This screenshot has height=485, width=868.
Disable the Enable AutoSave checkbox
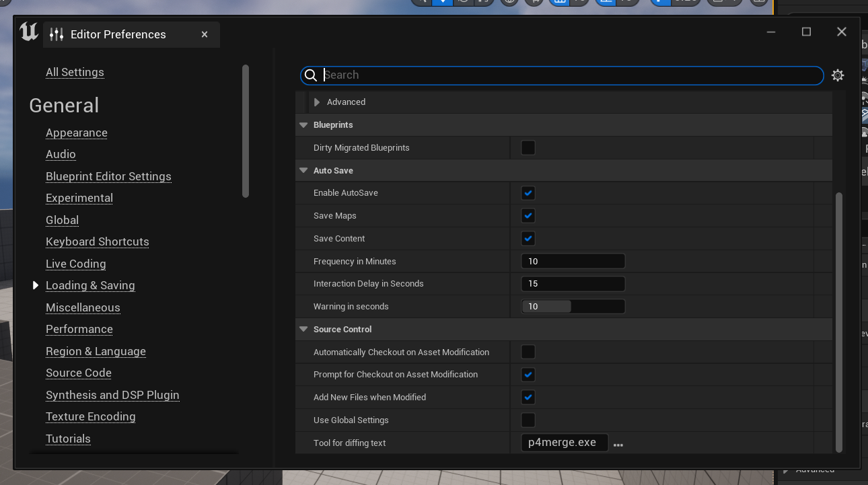click(528, 193)
